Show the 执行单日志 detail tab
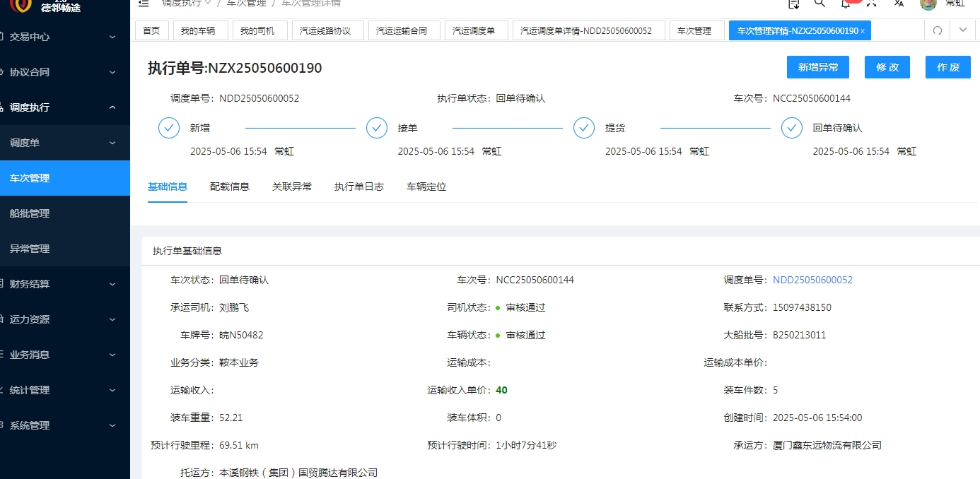The image size is (980, 479). (x=359, y=187)
